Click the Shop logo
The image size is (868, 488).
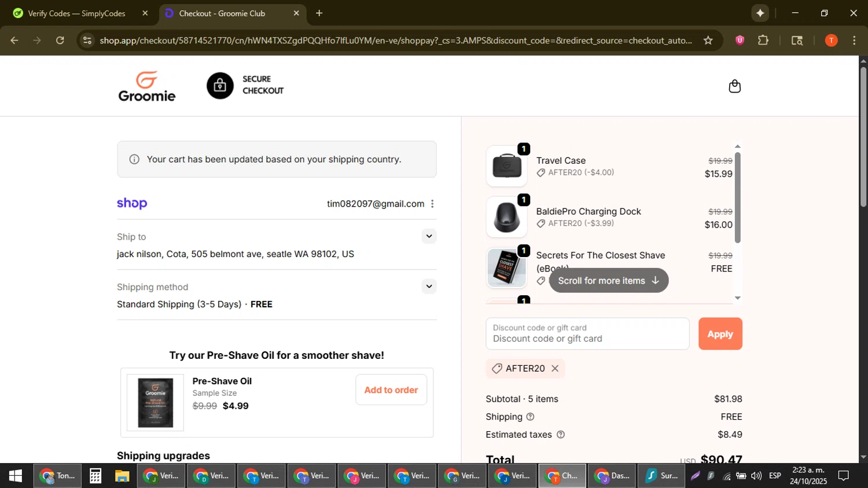pos(132,203)
